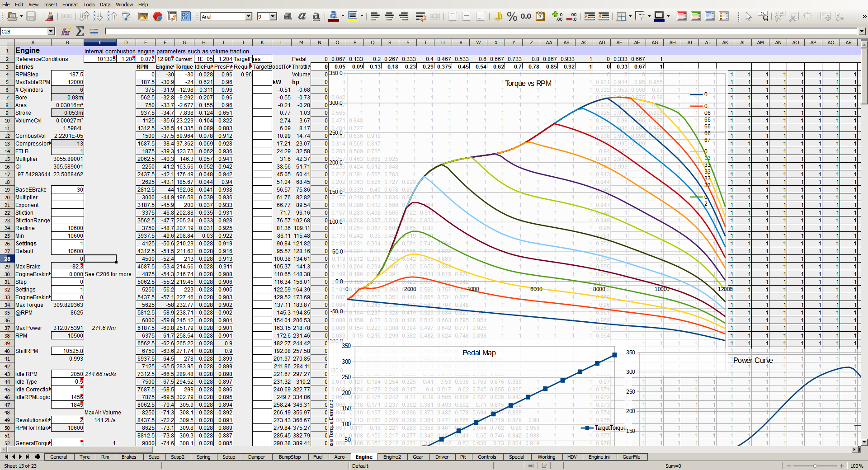Switch to the Engine2 sheet tab
This screenshot has width=868, height=470.
point(392,457)
